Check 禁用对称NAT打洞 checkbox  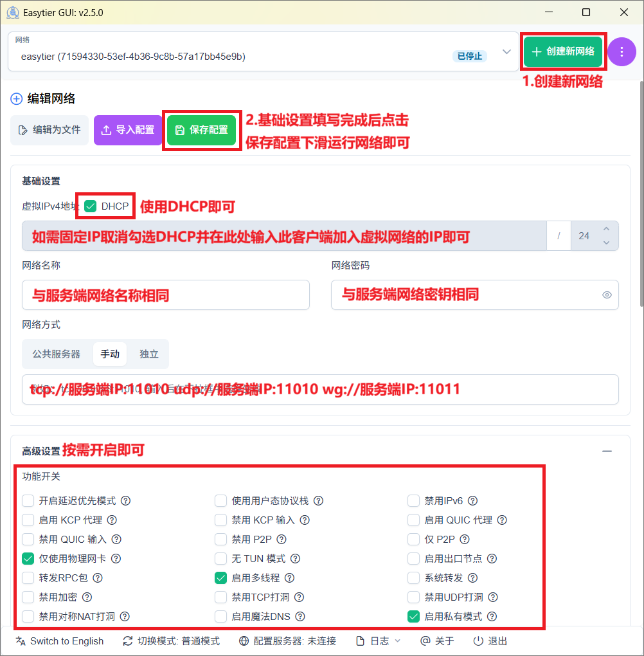(28, 616)
